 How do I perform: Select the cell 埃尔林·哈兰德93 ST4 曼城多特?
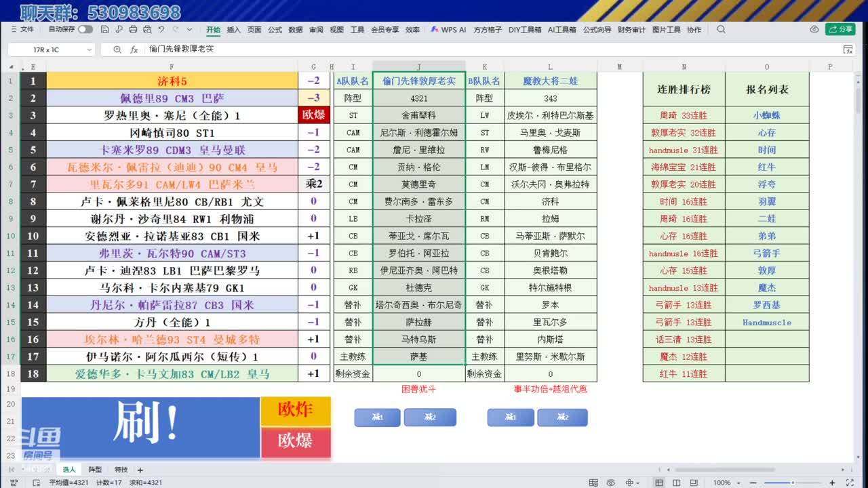tap(172, 340)
